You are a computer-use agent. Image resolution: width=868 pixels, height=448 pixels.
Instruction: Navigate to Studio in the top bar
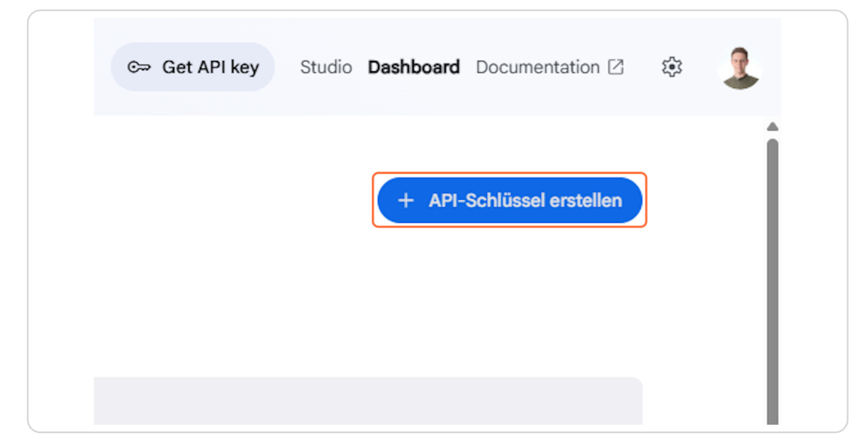[326, 67]
